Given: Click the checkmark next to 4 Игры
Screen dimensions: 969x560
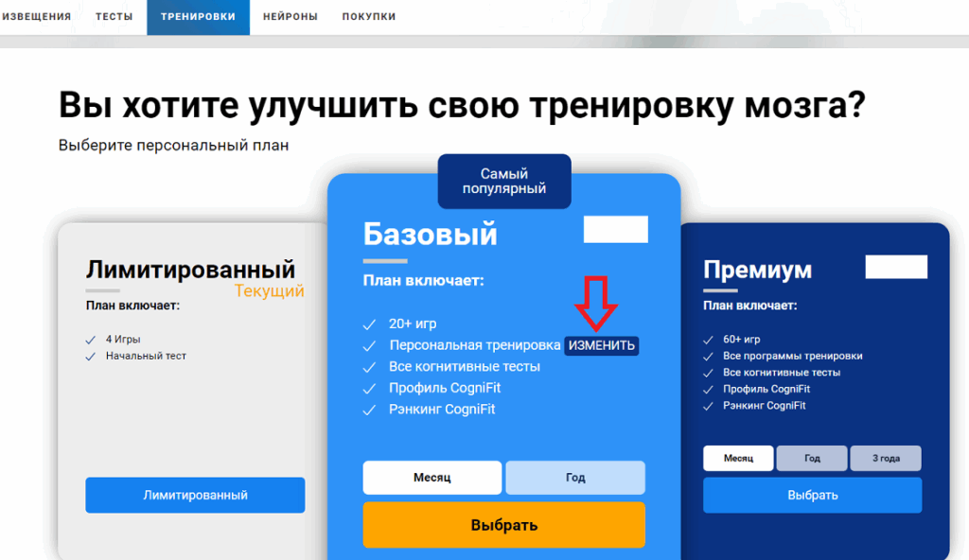Looking at the screenshot, I should (91, 340).
